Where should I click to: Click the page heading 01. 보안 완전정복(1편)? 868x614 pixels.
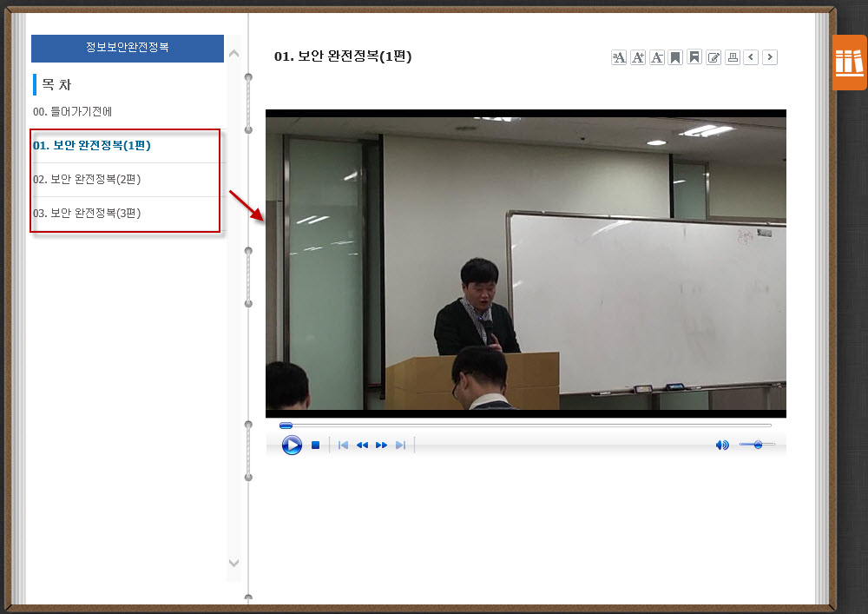click(343, 56)
